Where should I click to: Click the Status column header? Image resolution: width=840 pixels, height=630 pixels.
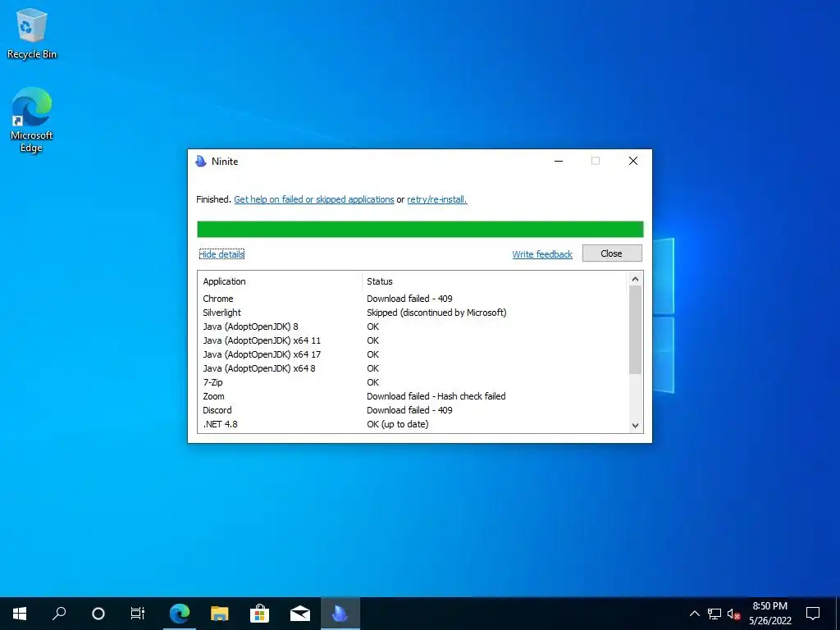tap(494, 281)
